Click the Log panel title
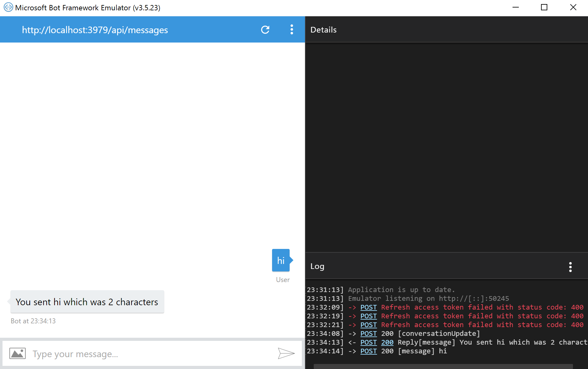Viewport: 588px width, 369px height. [317, 266]
